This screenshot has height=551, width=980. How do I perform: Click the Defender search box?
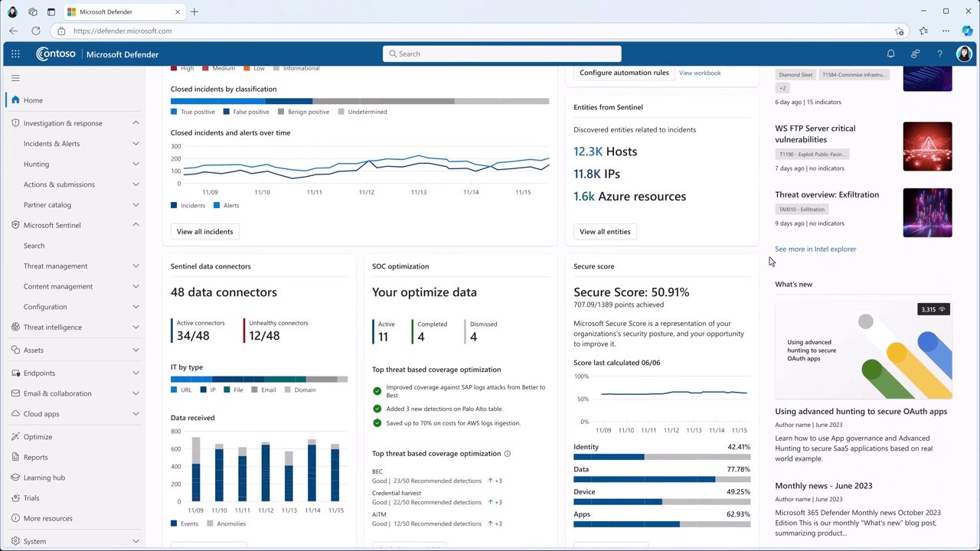point(502,54)
